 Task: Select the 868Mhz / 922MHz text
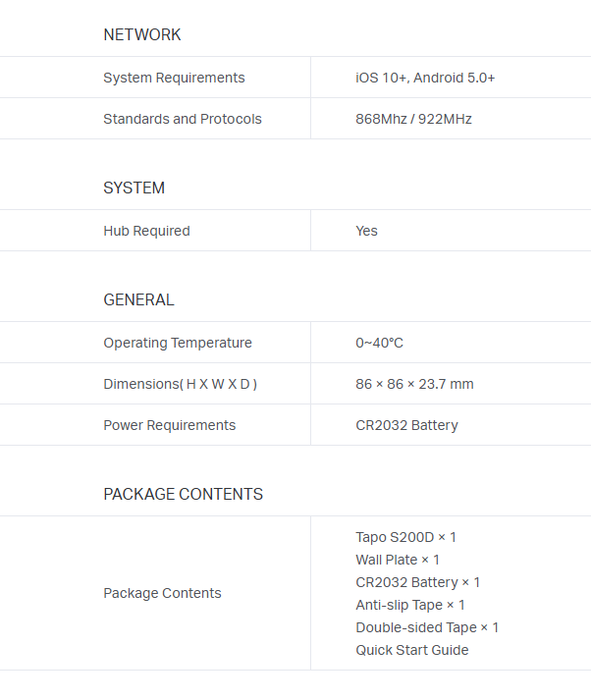pyautogui.click(x=413, y=119)
